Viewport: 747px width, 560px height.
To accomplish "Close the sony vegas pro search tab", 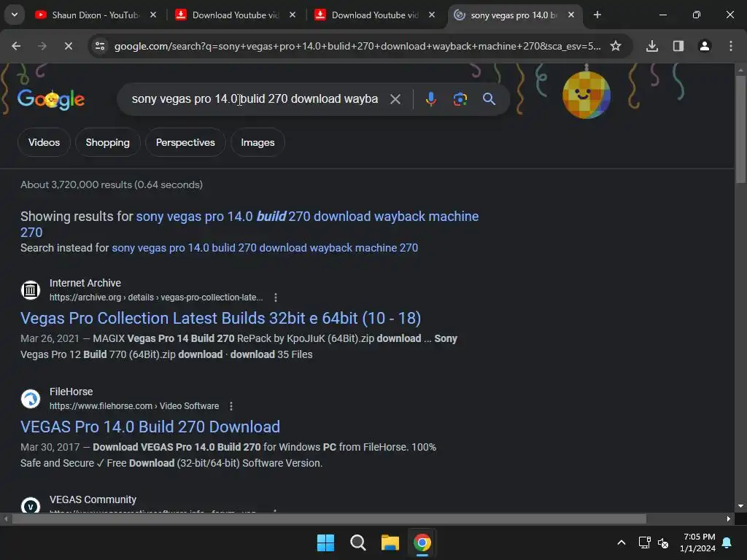I will pyautogui.click(x=571, y=15).
